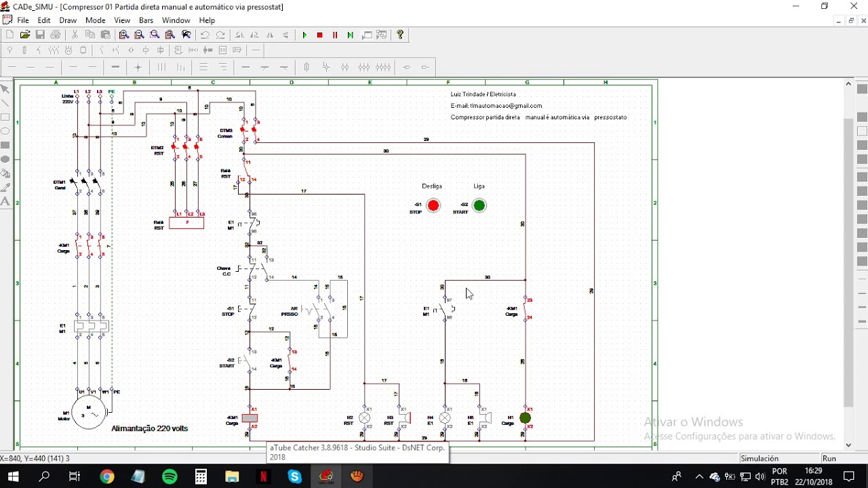Click the Simulación status bar entry
This screenshot has width=868, height=488.
759,458
